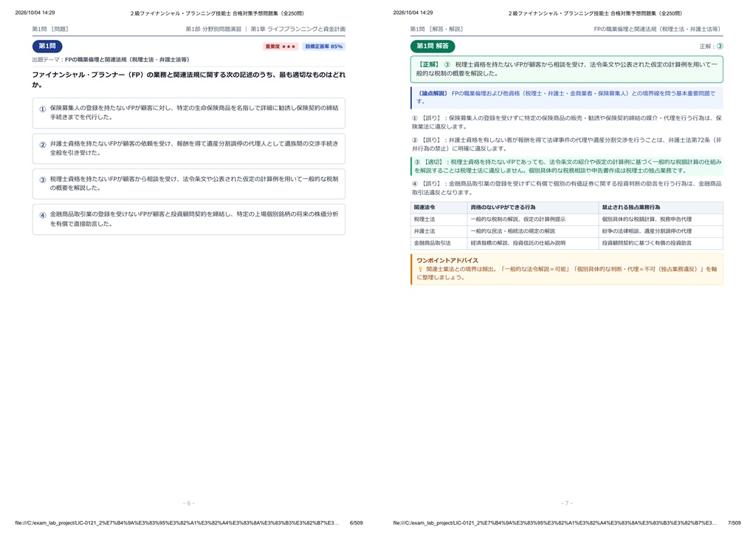Click the 目標正答率 85% badge
The width and height of the screenshot is (756, 535).
pos(323,47)
